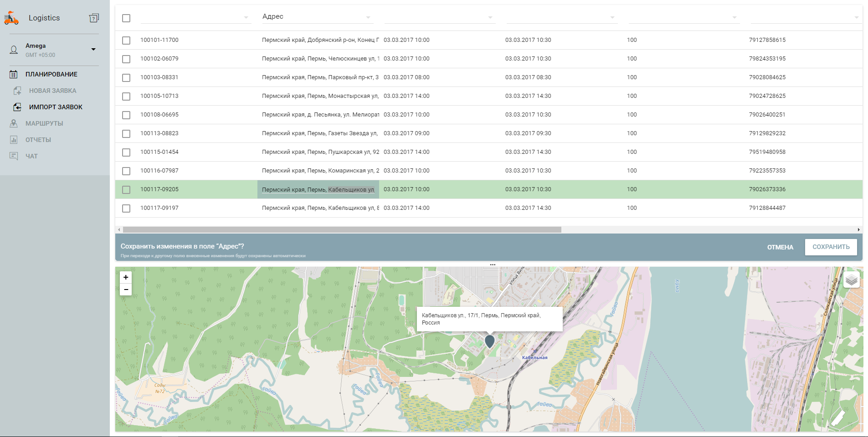Click the Сохранить button
The image size is (868, 437).
[831, 247]
